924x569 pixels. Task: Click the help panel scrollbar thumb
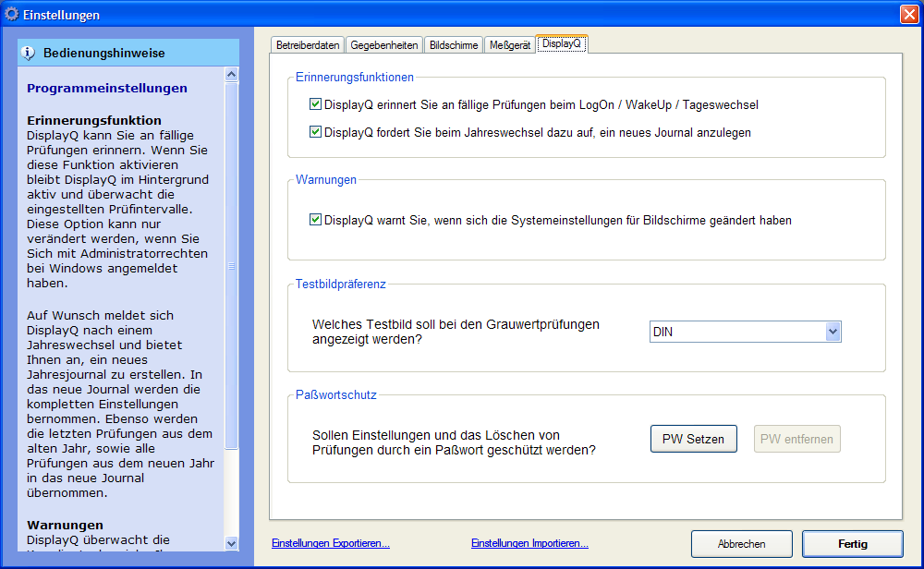(x=232, y=266)
